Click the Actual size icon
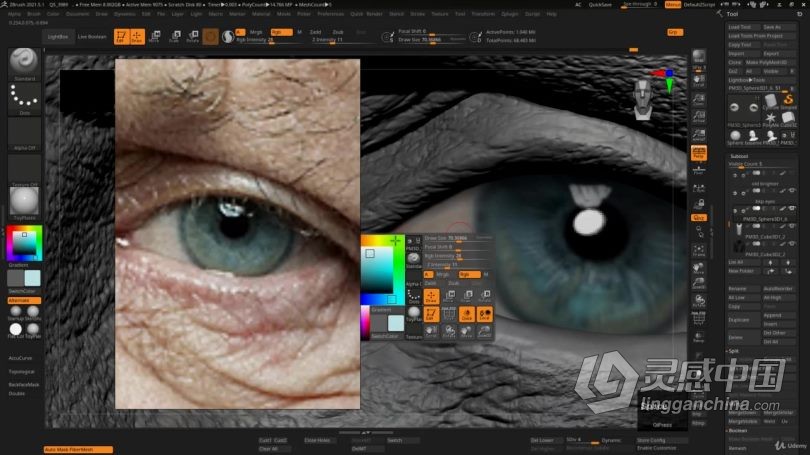 coord(698,117)
